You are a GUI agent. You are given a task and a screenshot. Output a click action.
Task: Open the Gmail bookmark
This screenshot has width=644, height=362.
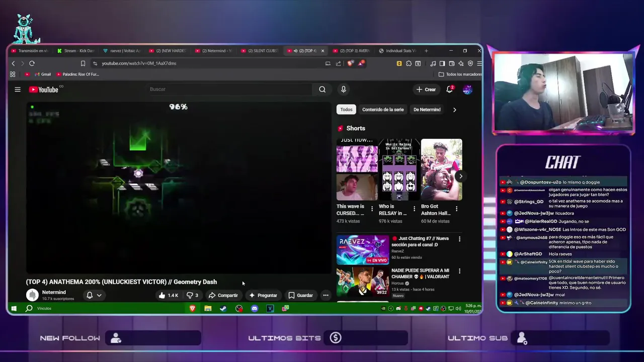coord(42,74)
